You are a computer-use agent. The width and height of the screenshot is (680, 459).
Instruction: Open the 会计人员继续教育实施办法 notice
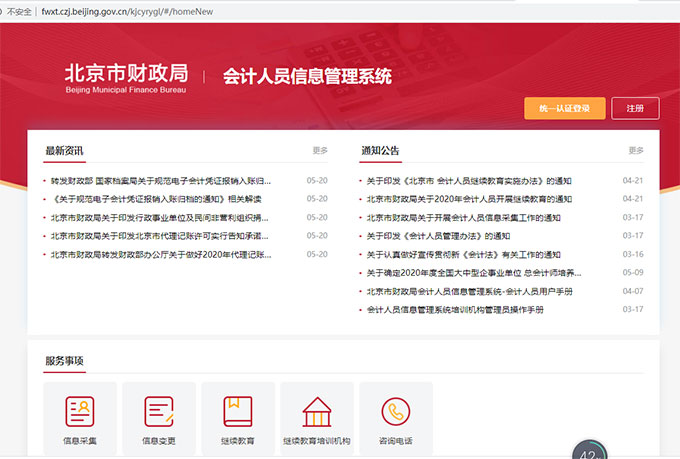point(469,181)
